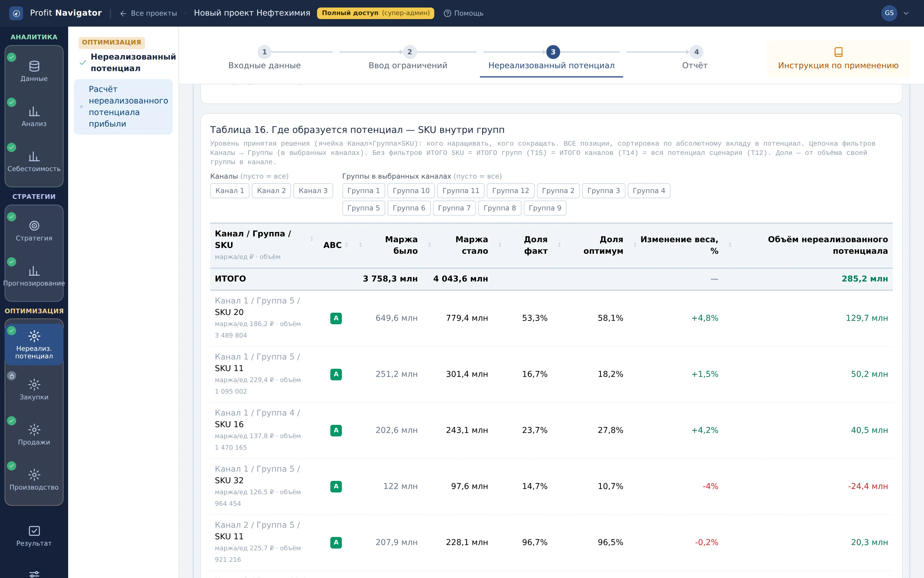
Task: Click the Нереализованный потенциал section heading
Action: pos(133,63)
